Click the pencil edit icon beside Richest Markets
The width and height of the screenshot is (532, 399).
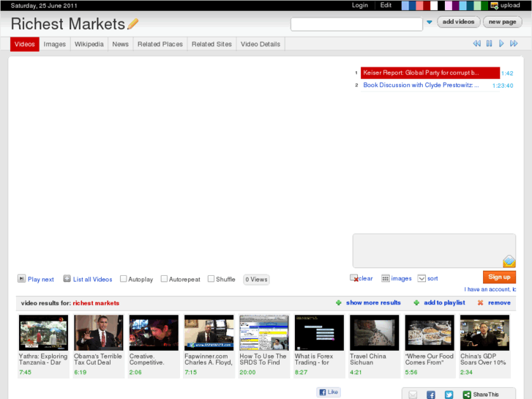pos(132,24)
